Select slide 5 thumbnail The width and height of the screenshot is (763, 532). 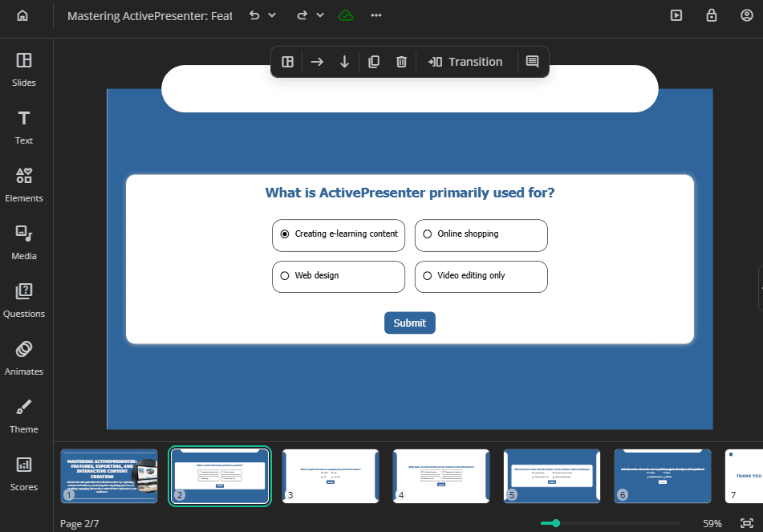[x=552, y=476]
